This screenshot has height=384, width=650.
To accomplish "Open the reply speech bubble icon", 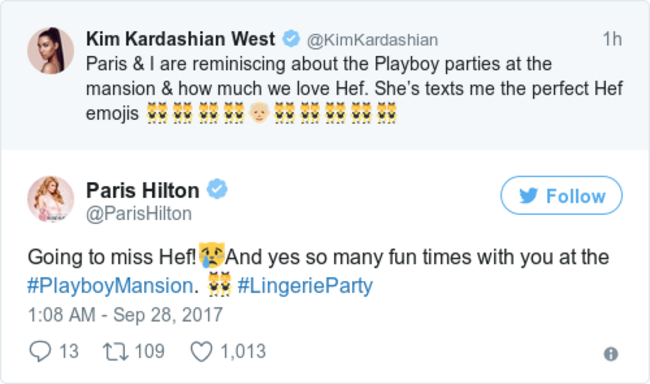I will coord(40,351).
